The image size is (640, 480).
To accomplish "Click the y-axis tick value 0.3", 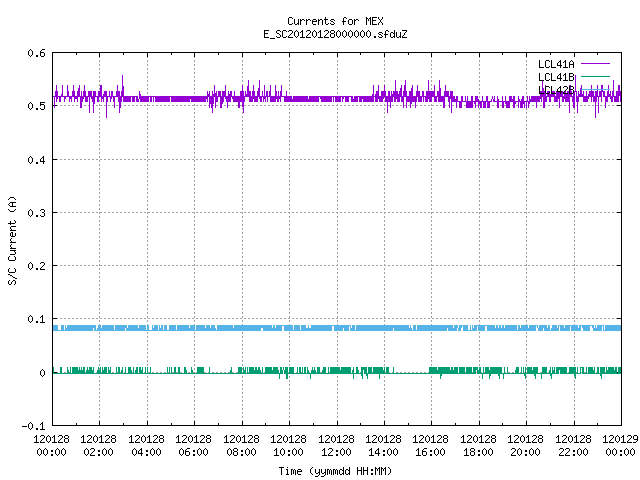I will (36, 213).
